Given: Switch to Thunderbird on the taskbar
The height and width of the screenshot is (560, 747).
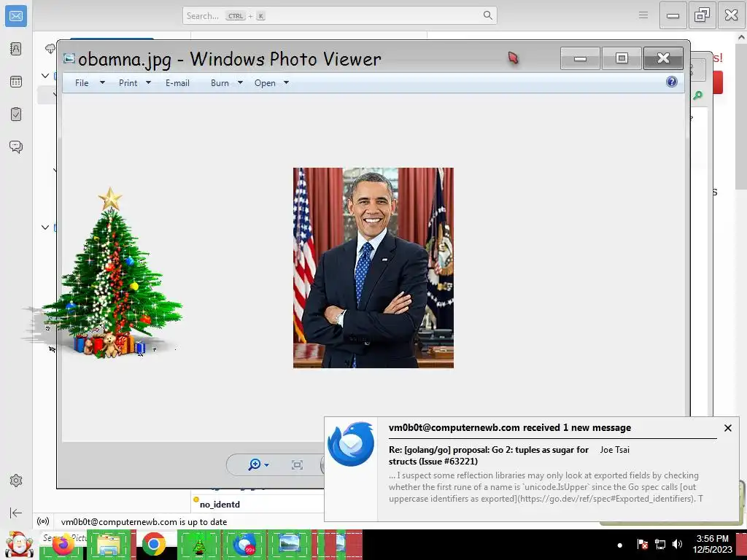Looking at the screenshot, I should pos(244,545).
